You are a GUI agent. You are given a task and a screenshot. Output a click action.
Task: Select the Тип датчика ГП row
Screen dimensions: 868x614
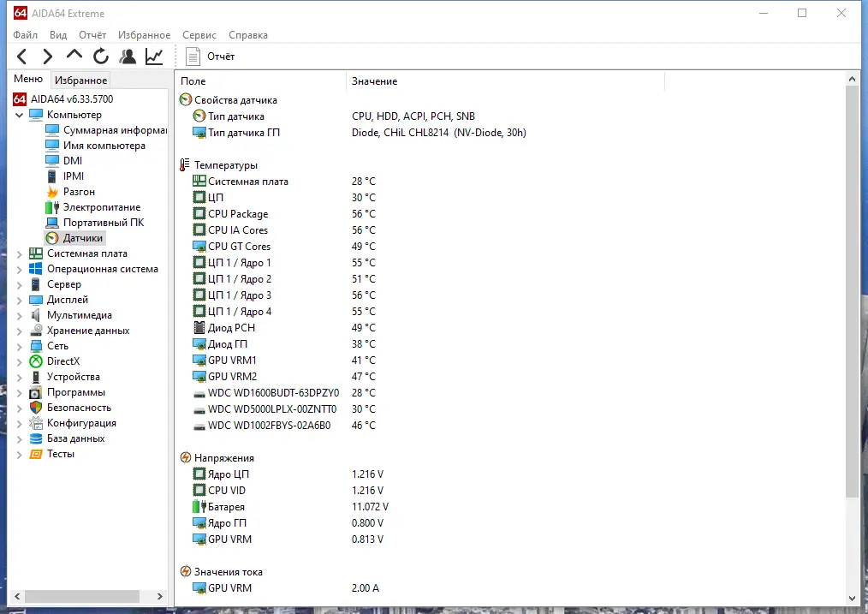point(244,133)
